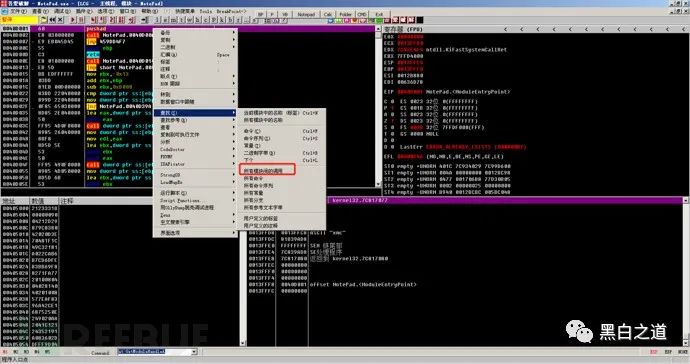Open Executable modules with E button
690x364 pixels.
click(x=165, y=20)
